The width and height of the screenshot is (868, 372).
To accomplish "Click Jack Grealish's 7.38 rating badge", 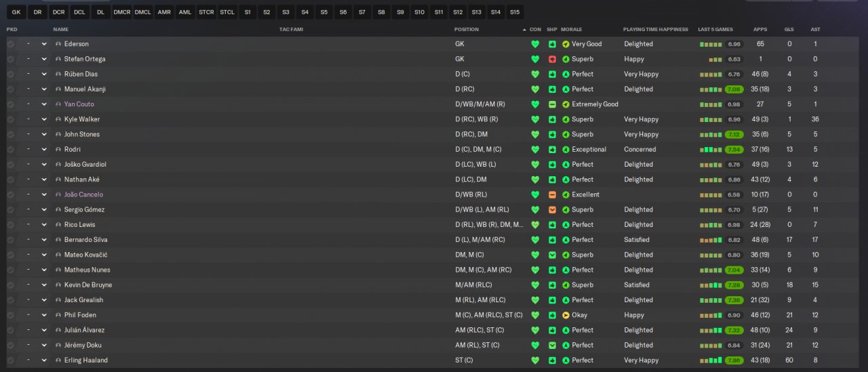I will [734, 300].
